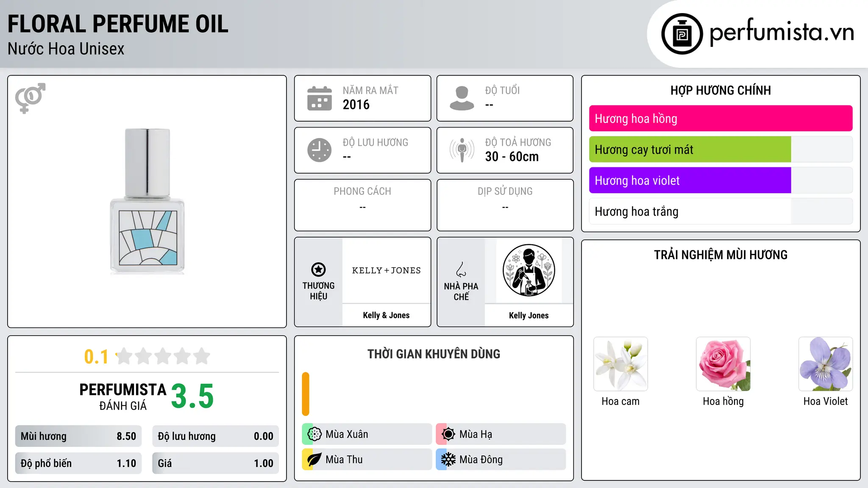Click the Độ lưu hương 0.00 score row
Screen dimensions: 868x488
215,436
